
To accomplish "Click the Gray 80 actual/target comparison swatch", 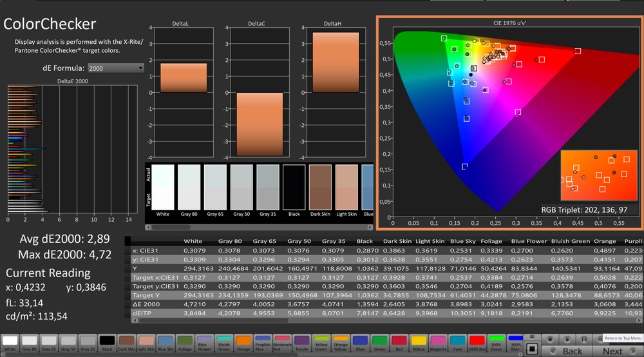I will tap(189, 188).
